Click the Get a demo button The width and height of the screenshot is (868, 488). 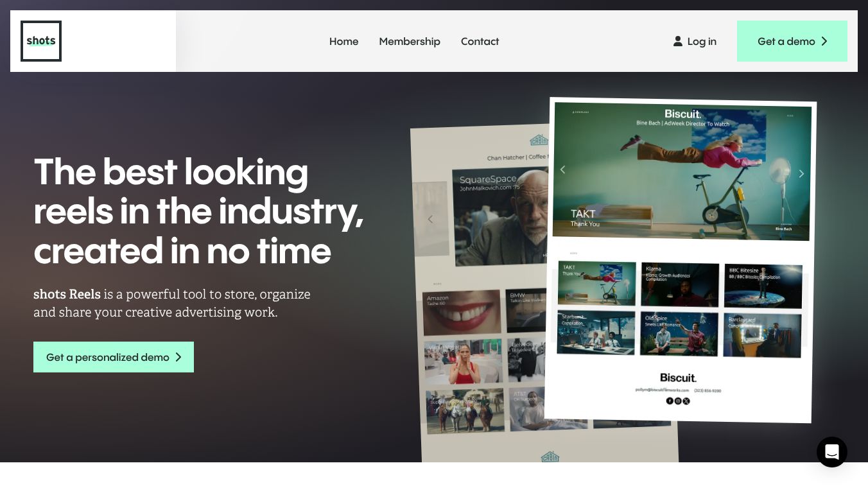[x=792, y=41]
